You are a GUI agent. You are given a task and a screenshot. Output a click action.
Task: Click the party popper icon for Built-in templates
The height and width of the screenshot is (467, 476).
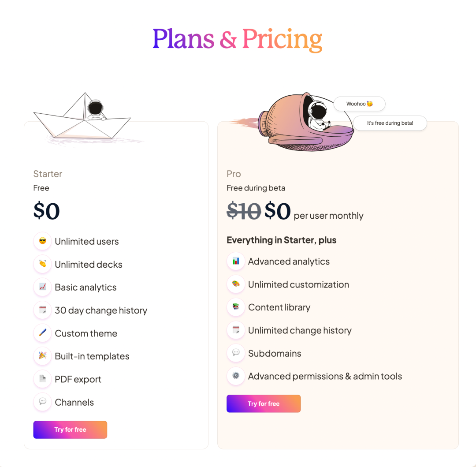(42, 356)
